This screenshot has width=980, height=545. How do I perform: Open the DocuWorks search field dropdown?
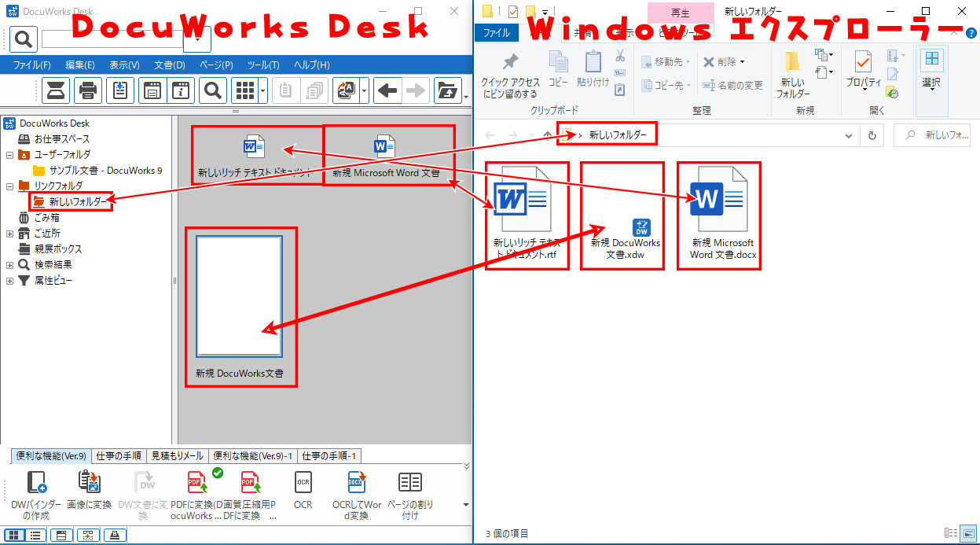(196, 39)
